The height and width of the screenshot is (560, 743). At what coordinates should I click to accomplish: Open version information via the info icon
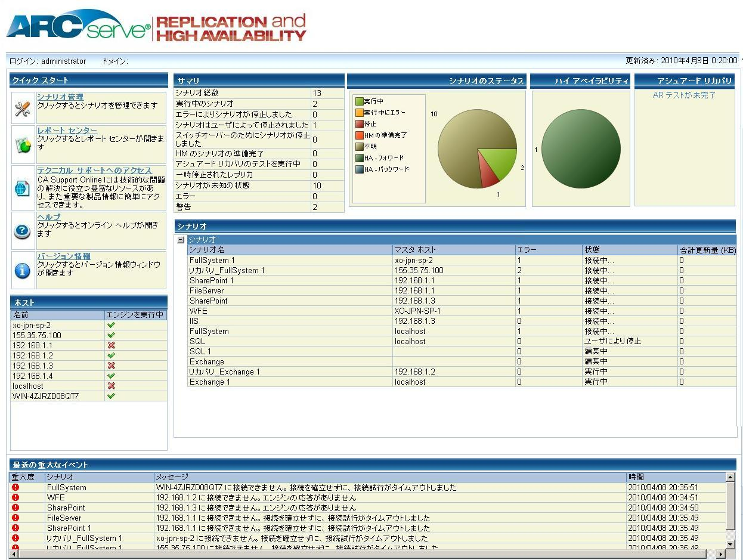[22, 271]
